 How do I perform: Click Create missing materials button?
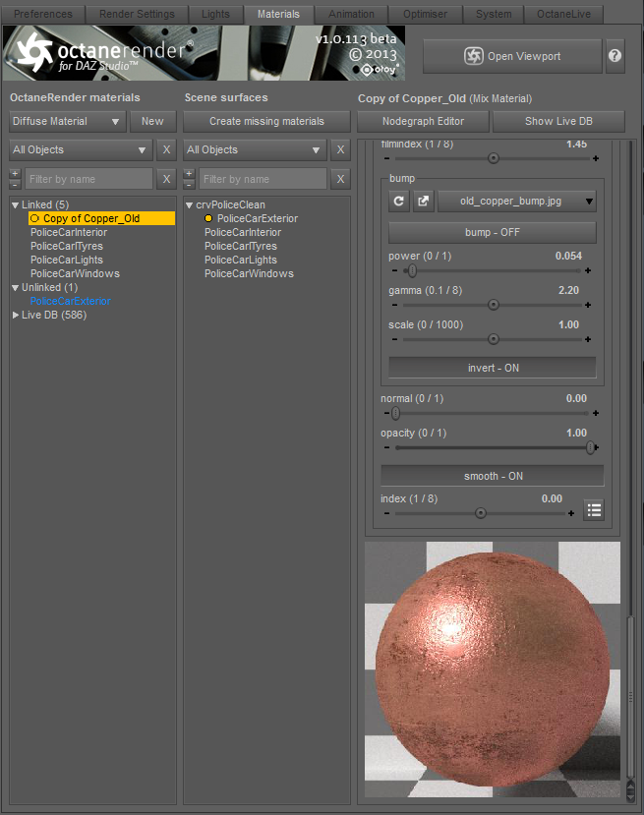tap(266, 121)
